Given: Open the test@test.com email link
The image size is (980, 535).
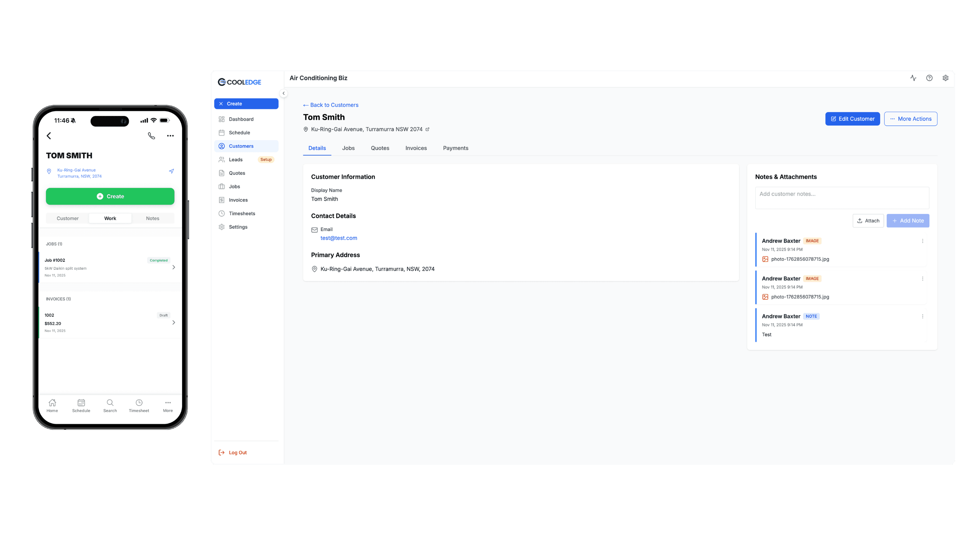Looking at the screenshot, I should pos(339,238).
